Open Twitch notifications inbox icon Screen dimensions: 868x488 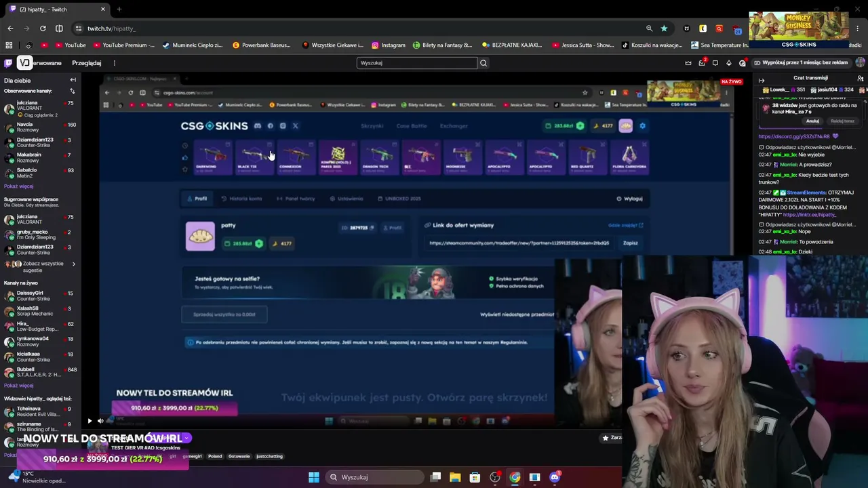click(702, 63)
